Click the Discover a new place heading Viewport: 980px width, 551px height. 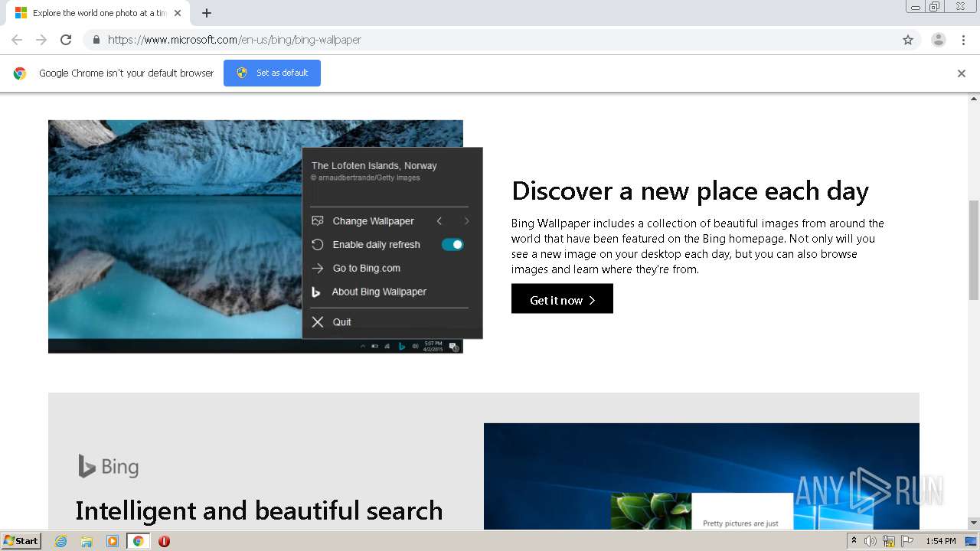pyautogui.click(x=690, y=191)
